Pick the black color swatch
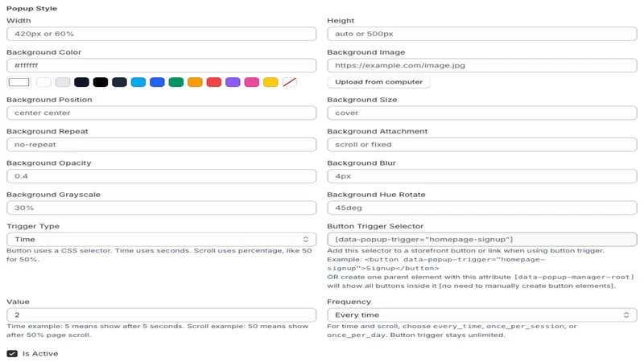644x362 pixels. (100, 82)
